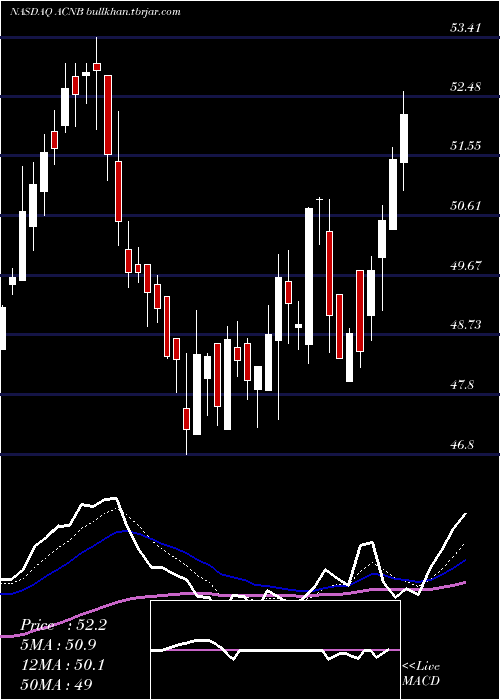The image size is (500, 700).
Task: Click the 50.61 price axis label
Action: coord(466,206)
